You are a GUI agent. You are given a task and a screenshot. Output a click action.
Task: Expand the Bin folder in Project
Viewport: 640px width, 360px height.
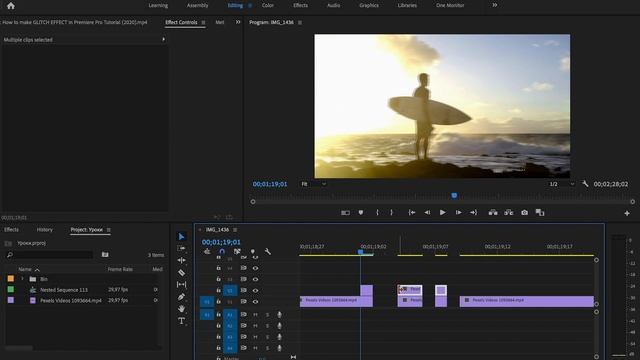22,279
